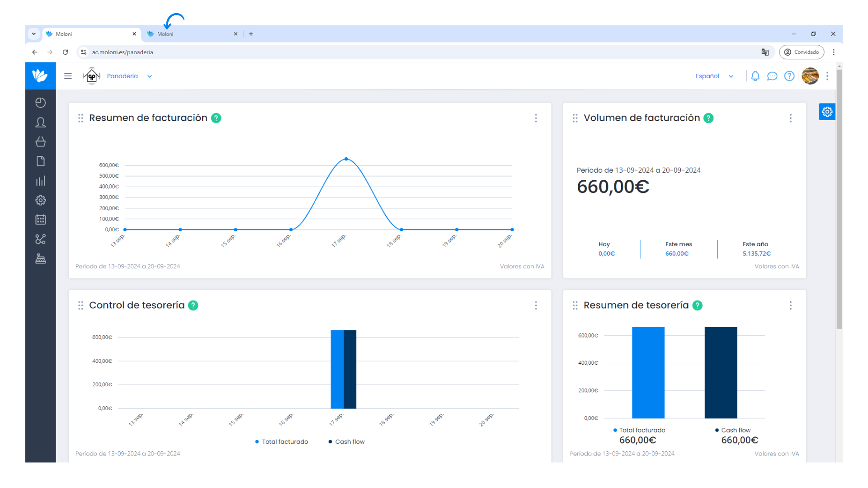Open the Chrome three-dot menu
The width and height of the screenshot is (868, 488).
[x=834, y=52]
